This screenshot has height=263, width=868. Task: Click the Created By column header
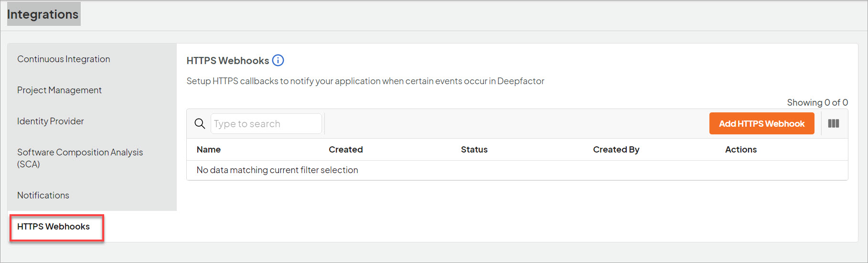click(x=616, y=149)
